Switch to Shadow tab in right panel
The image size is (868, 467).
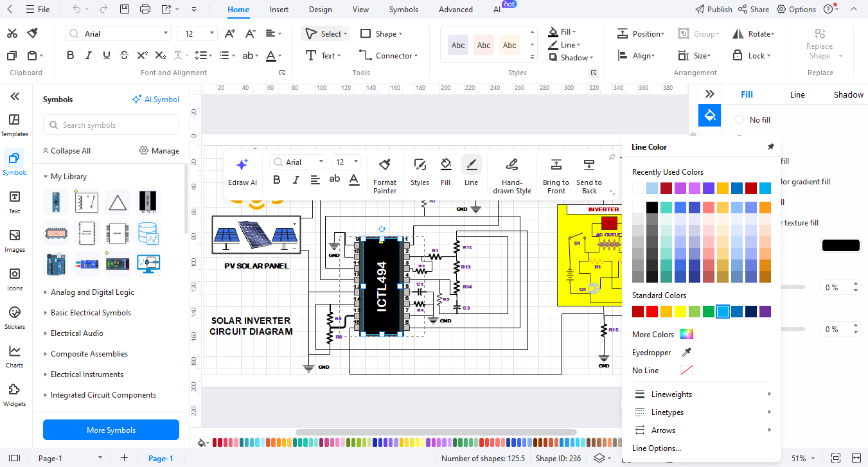click(x=848, y=94)
